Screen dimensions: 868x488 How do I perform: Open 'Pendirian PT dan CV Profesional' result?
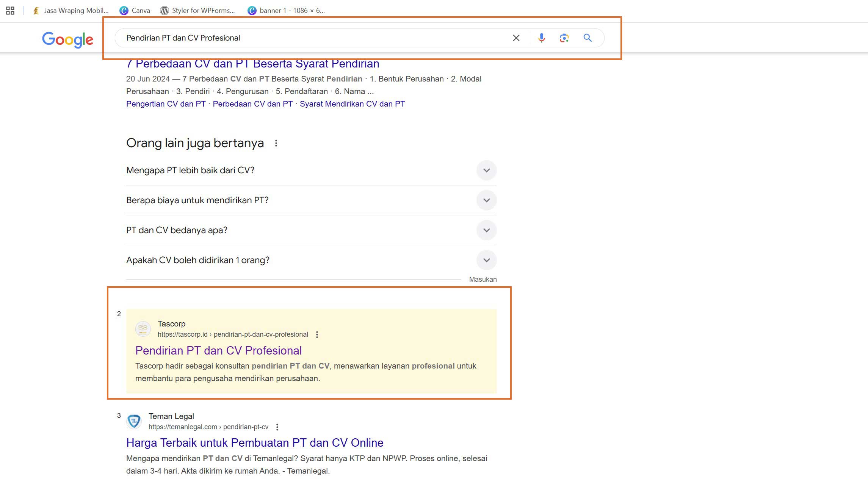[x=218, y=351]
